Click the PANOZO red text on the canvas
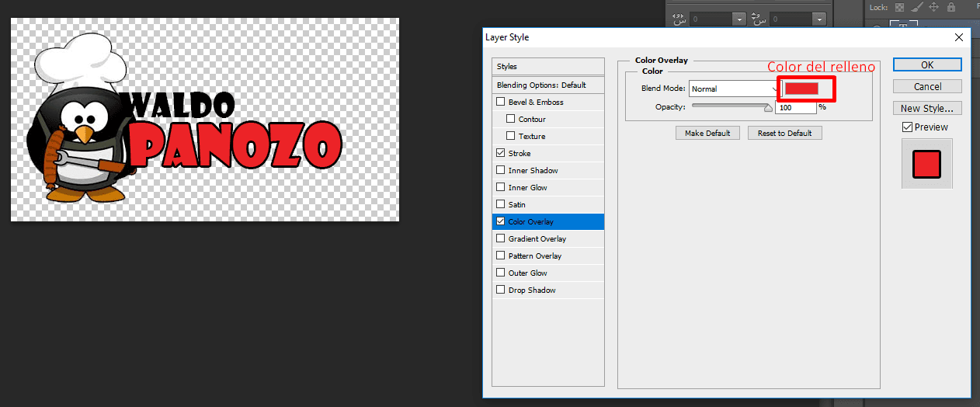The image size is (980, 407). tap(235, 144)
